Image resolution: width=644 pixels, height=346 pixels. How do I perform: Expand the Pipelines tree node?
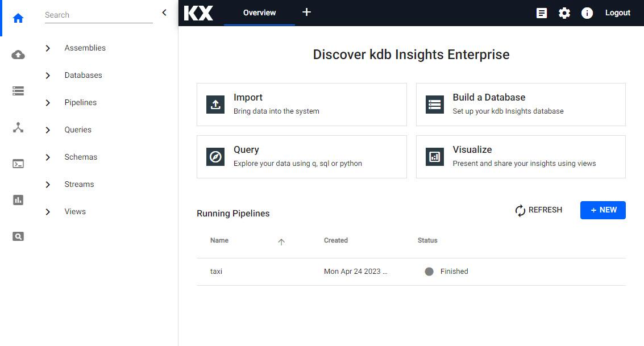tap(48, 103)
